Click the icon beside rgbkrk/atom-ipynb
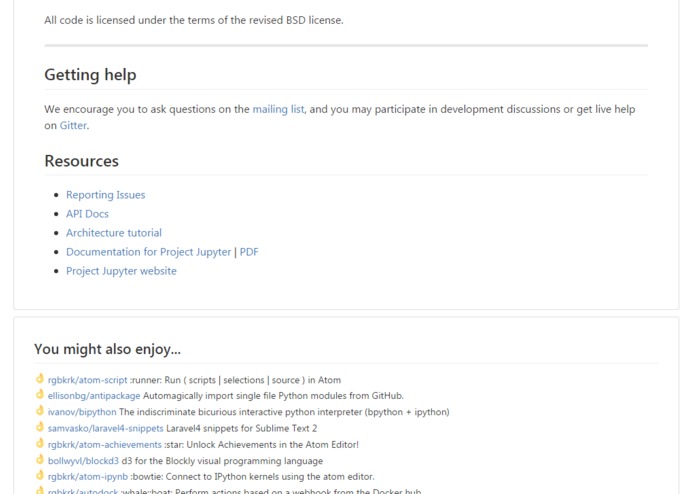The height and width of the screenshot is (494, 695). tap(40, 476)
